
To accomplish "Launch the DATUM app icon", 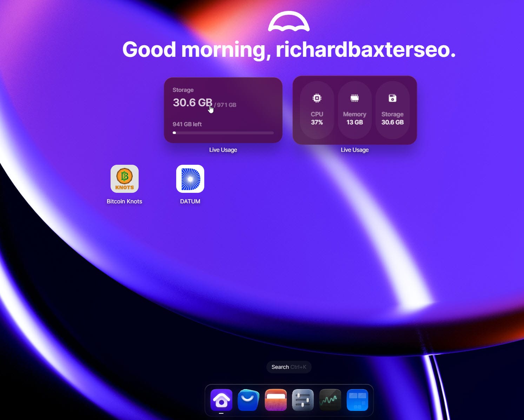I will [190, 179].
